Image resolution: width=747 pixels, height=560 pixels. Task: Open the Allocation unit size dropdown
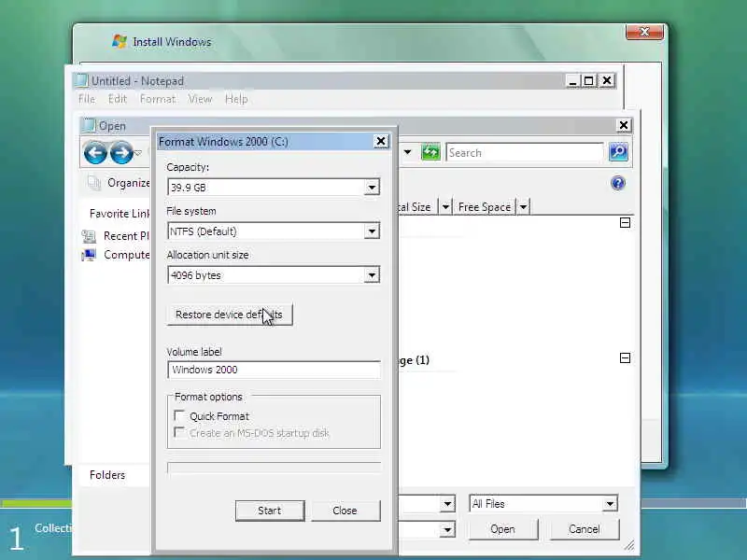[372, 274]
